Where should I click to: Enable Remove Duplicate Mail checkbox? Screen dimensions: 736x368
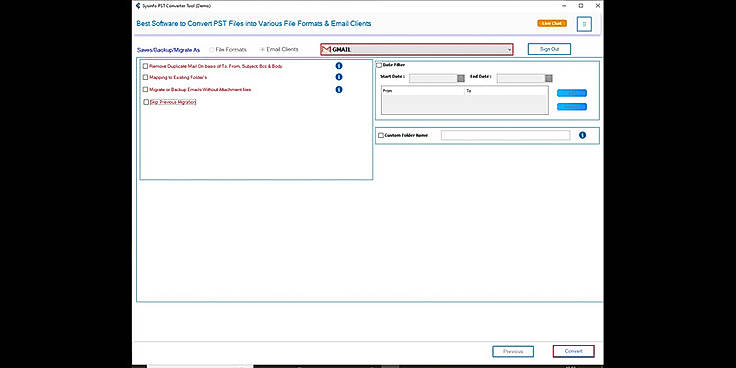point(146,66)
